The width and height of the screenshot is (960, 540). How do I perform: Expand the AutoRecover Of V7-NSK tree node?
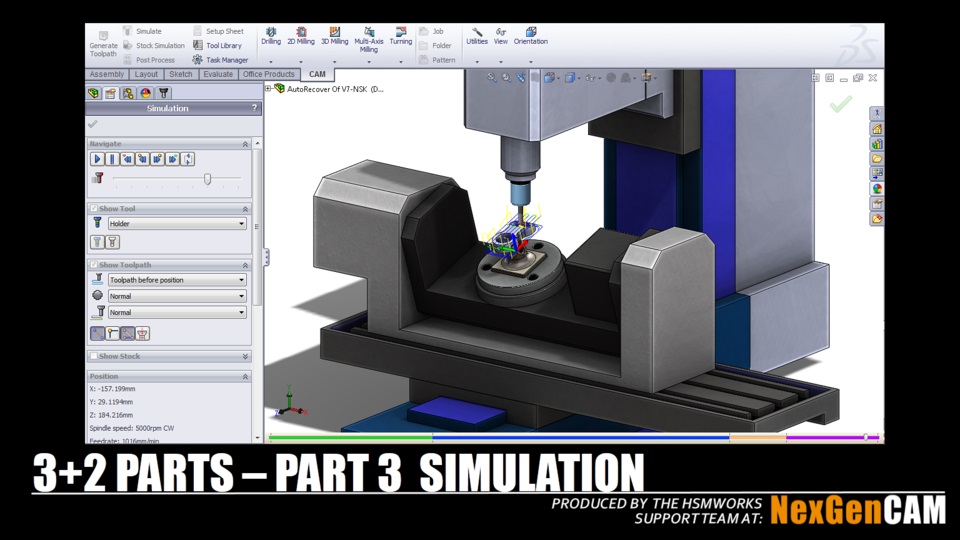[268, 89]
